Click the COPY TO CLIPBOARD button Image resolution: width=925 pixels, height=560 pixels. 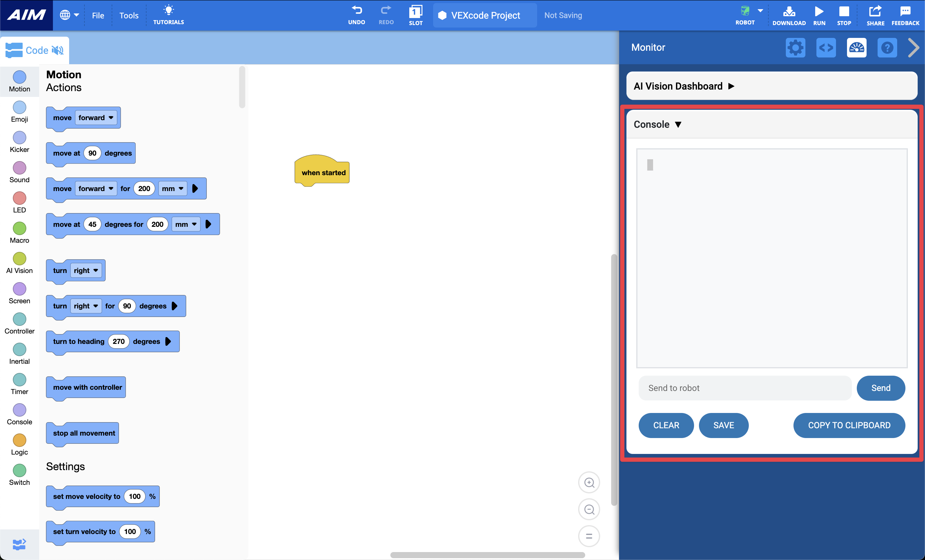pos(849,425)
